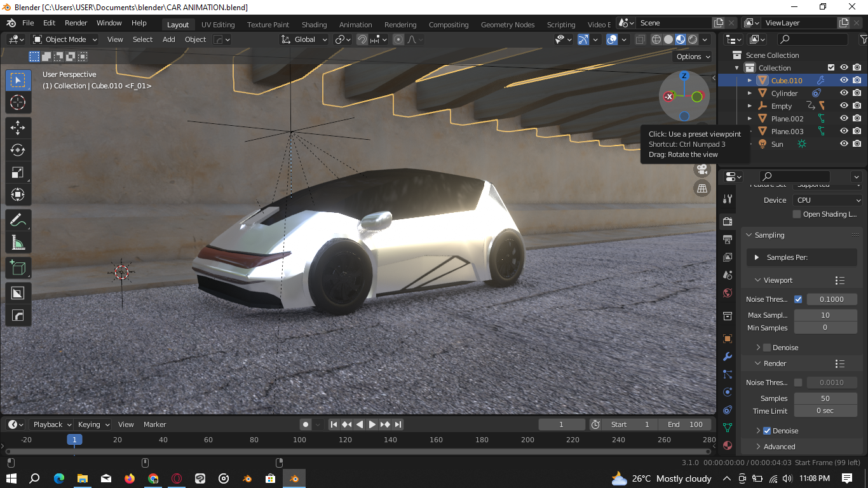The image size is (868, 488).
Task: Switch to UV Editing workspace
Action: tap(218, 25)
